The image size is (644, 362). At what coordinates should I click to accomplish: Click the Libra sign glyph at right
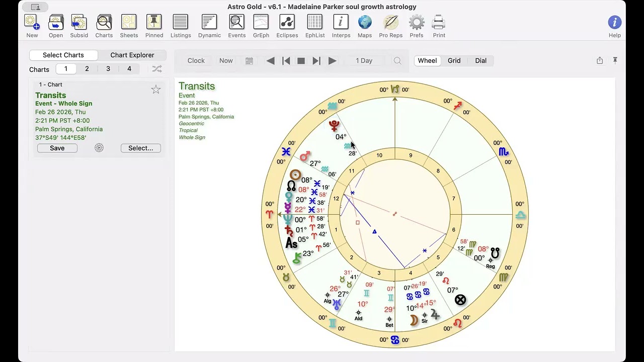(520, 215)
